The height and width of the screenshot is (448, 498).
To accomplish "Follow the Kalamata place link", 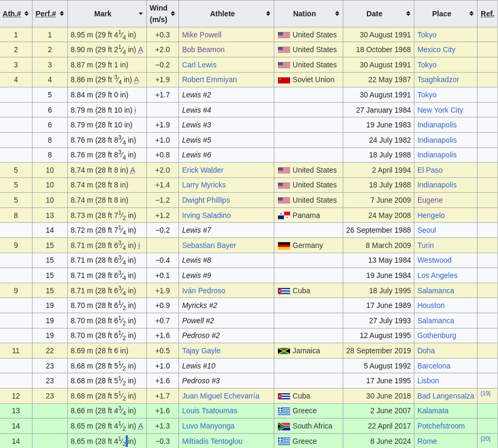I will click(x=432, y=411).
